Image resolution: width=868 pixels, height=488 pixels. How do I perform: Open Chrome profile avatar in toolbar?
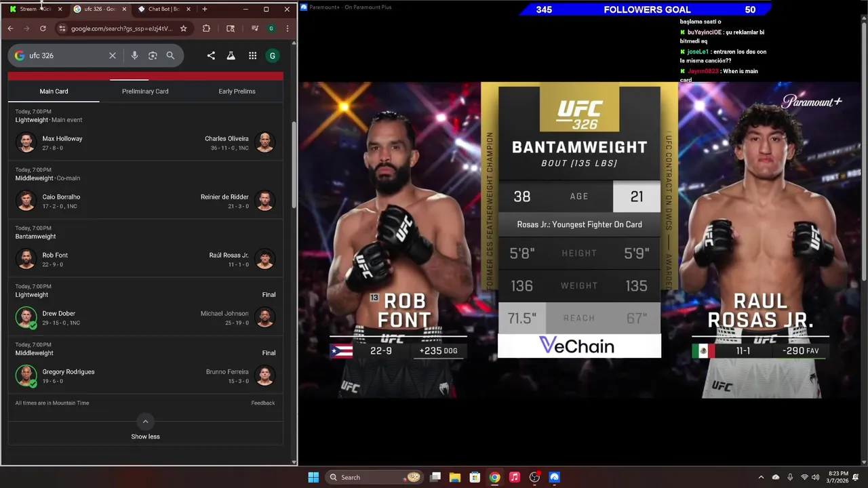point(271,28)
